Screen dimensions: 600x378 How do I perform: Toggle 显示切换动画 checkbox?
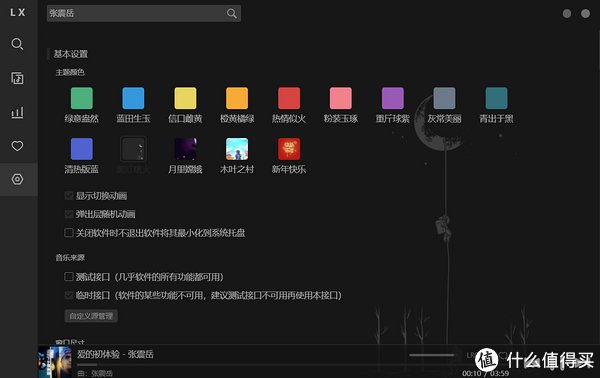(69, 196)
